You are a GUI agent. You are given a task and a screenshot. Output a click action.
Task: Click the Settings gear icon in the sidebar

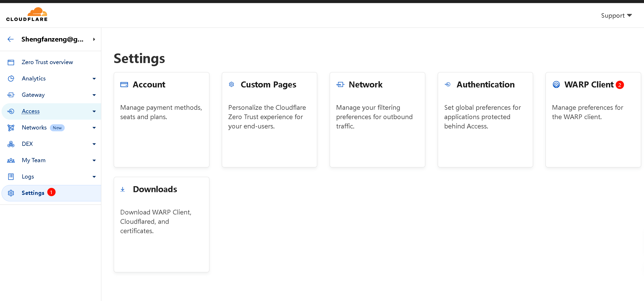11,193
